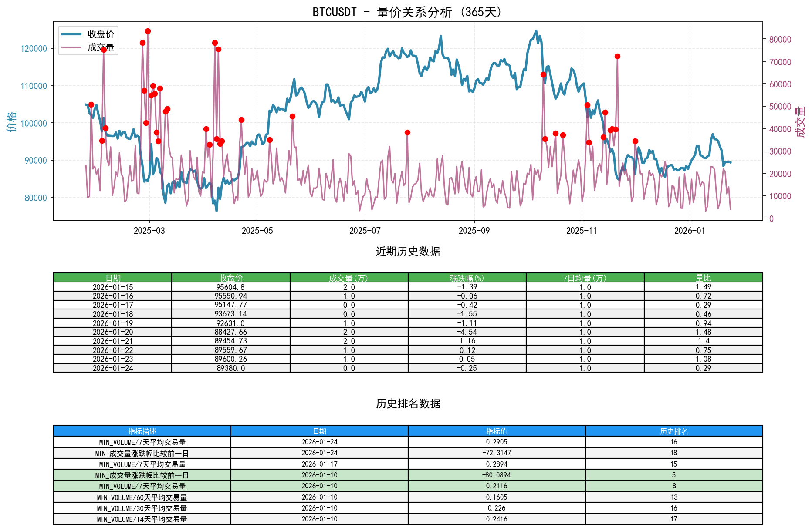Select the 日期 header in history table
This screenshot has height=531, width=812.
[x=112, y=276]
